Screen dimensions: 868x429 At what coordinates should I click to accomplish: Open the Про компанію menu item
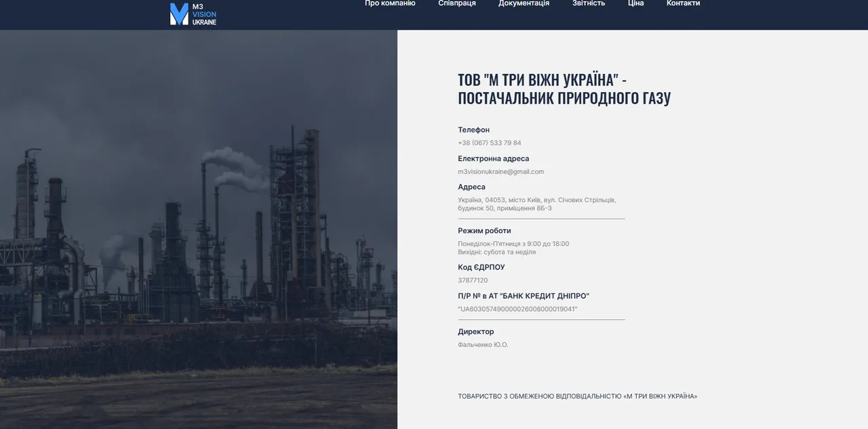(390, 3)
